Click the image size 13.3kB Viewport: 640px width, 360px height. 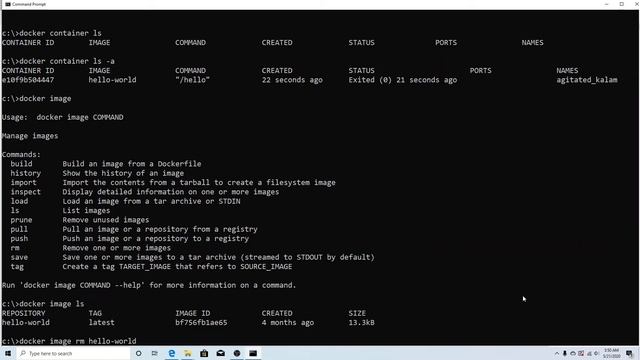click(x=361, y=322)
